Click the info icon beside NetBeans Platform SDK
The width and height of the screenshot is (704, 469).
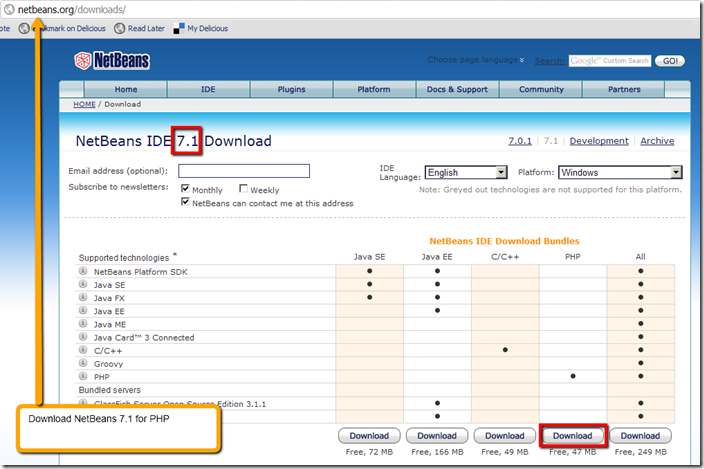coord(83,271)
